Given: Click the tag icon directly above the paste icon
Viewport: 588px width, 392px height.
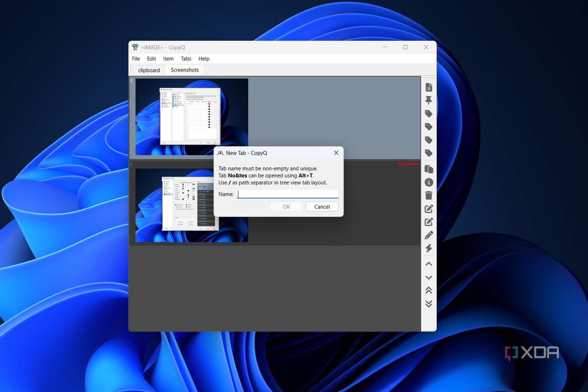Looking at the screenshot, I should click(429, 153).
